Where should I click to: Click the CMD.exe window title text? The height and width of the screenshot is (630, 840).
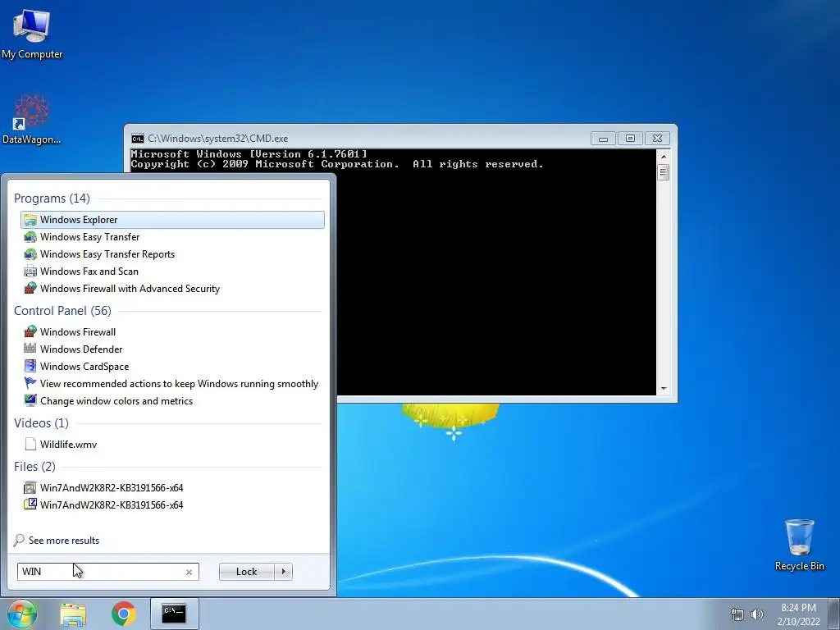(218, 139)
